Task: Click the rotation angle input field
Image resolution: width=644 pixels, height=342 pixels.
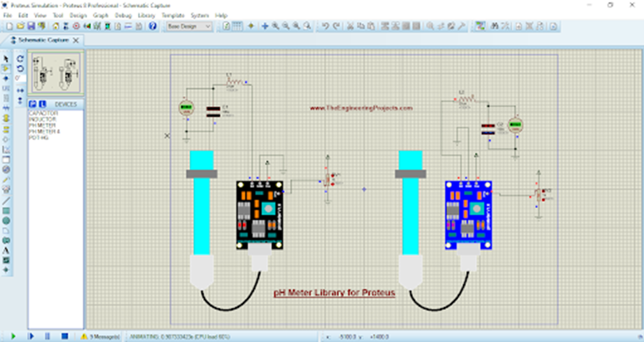Action: click(20, 78)
